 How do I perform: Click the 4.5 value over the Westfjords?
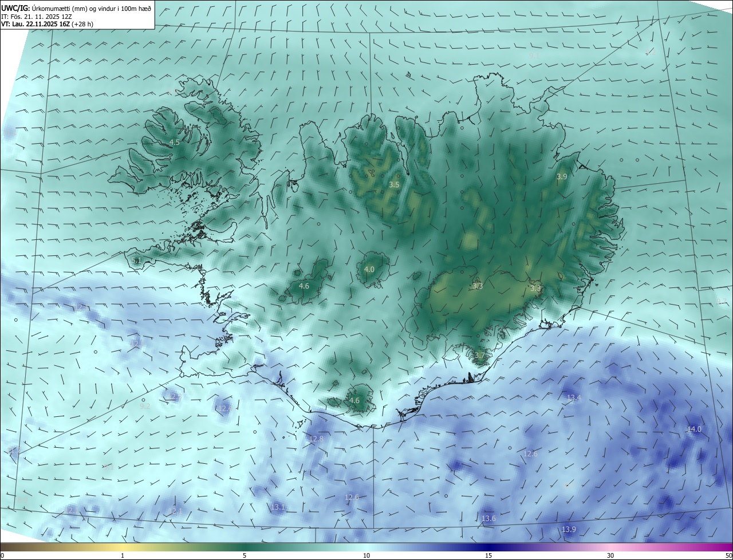tap(175, 143)
